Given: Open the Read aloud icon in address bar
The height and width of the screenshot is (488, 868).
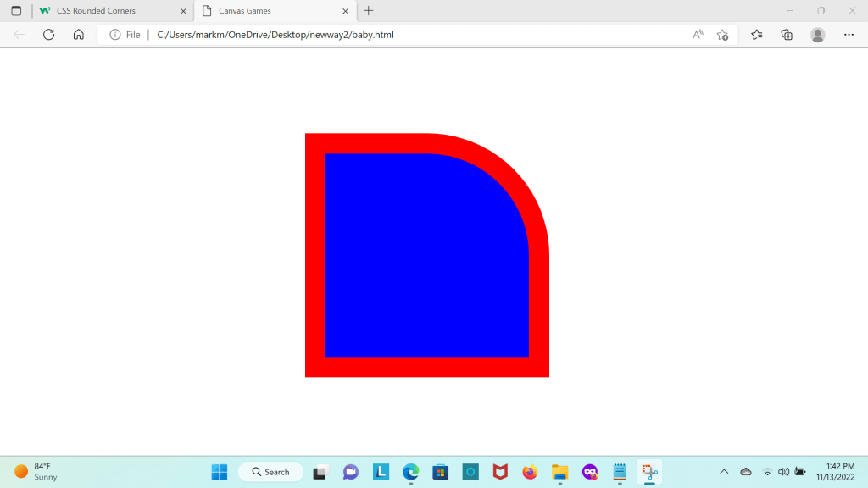Looking at the screenshot, I should coord(698,35).
